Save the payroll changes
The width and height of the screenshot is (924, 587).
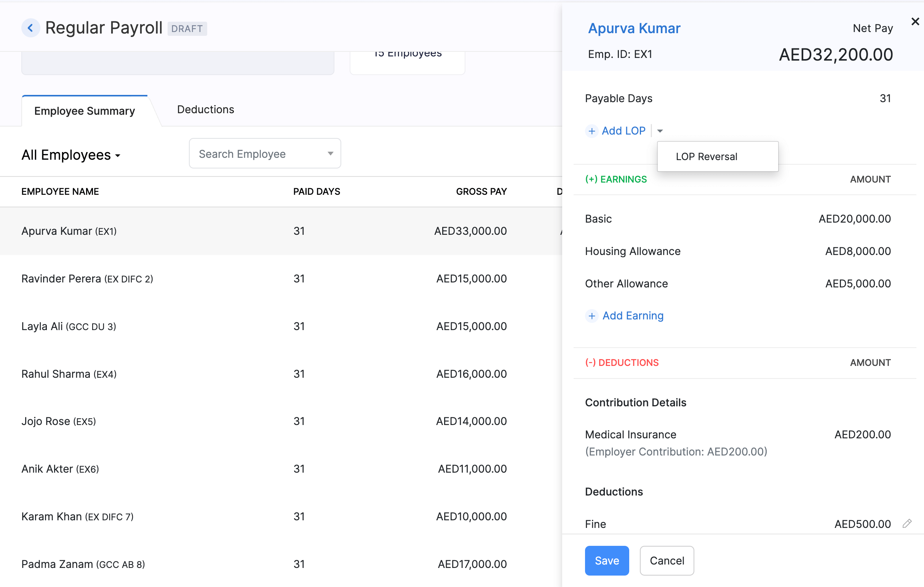coord(606,561)
